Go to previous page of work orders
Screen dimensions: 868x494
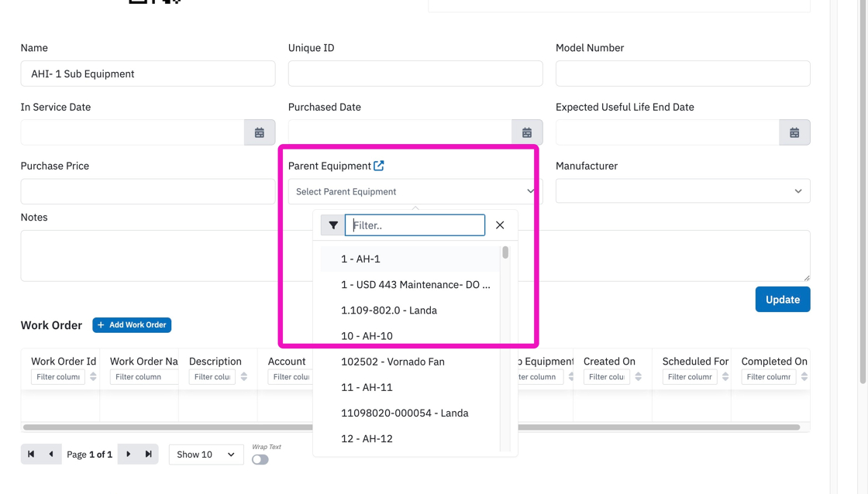tap(51, 455)
